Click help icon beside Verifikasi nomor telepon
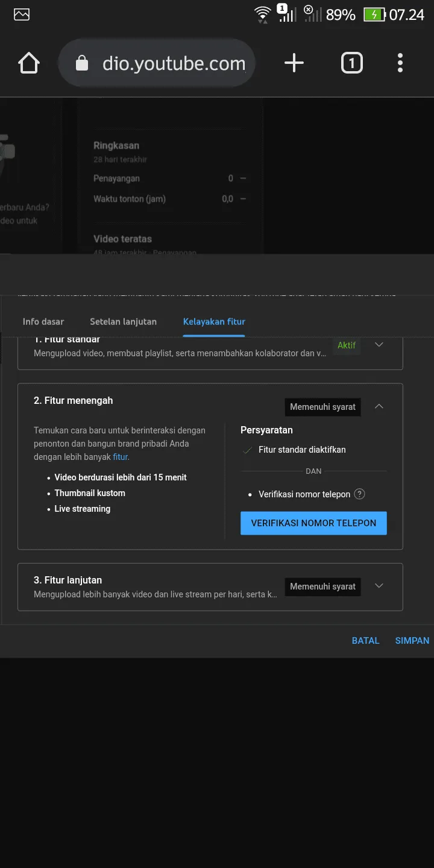Viewport: 434px width, 868px height. pyautogui.click(x=360, y=494)
